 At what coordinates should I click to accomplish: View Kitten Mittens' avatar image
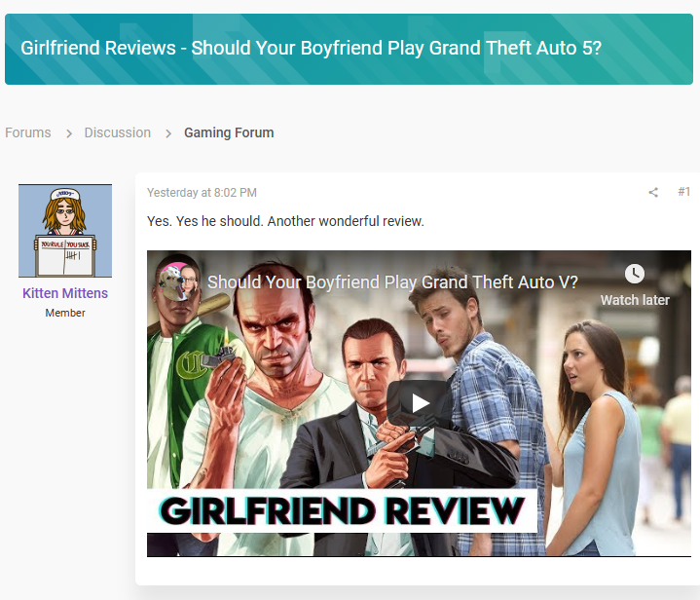[x=65, y=231]
